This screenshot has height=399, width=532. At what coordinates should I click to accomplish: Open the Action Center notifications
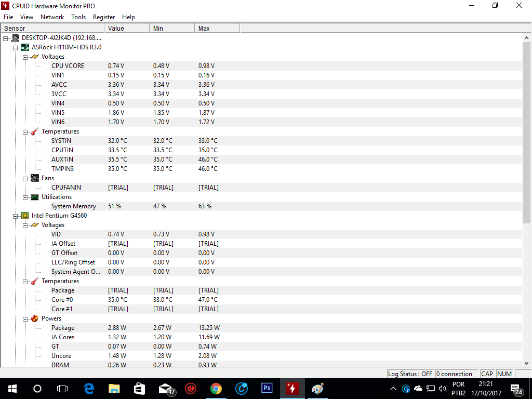[x=516, y=390]
